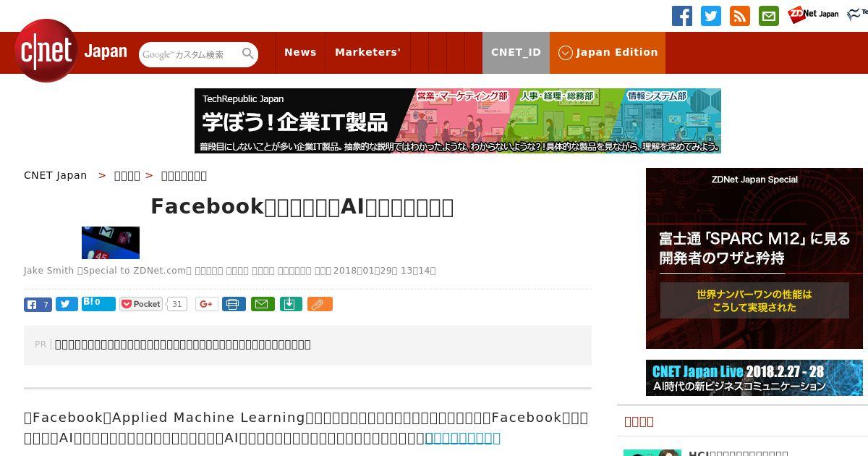Click the last breadcrumb item

[184, 175]
